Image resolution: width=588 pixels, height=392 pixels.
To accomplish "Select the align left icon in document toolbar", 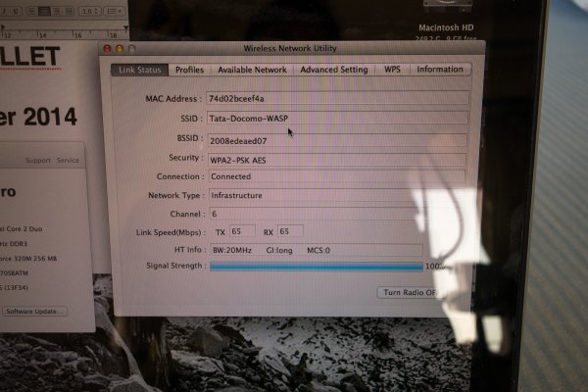I will point(33,11).
